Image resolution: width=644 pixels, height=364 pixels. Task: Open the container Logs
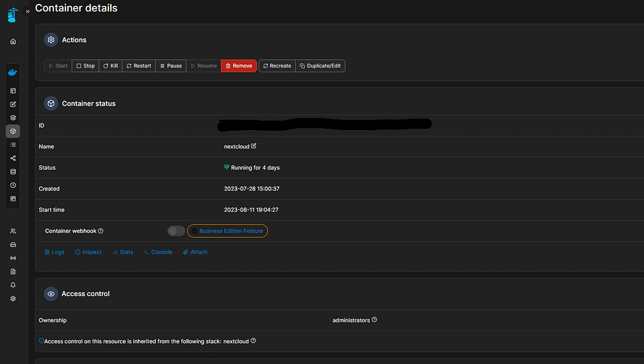pyautogui.click(x=54, y=252)
